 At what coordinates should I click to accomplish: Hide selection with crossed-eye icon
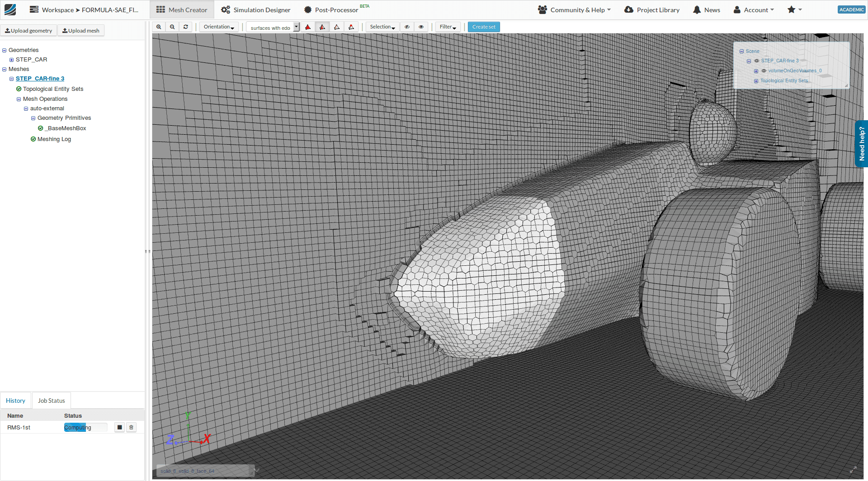pos(407,27)
